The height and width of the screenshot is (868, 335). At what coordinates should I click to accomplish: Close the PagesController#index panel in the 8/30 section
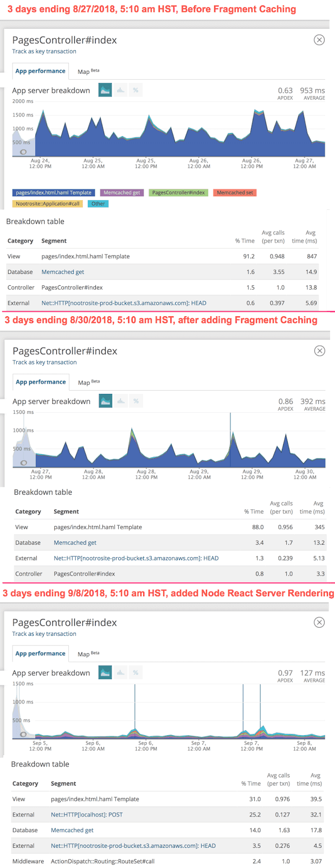click(320, 351)
